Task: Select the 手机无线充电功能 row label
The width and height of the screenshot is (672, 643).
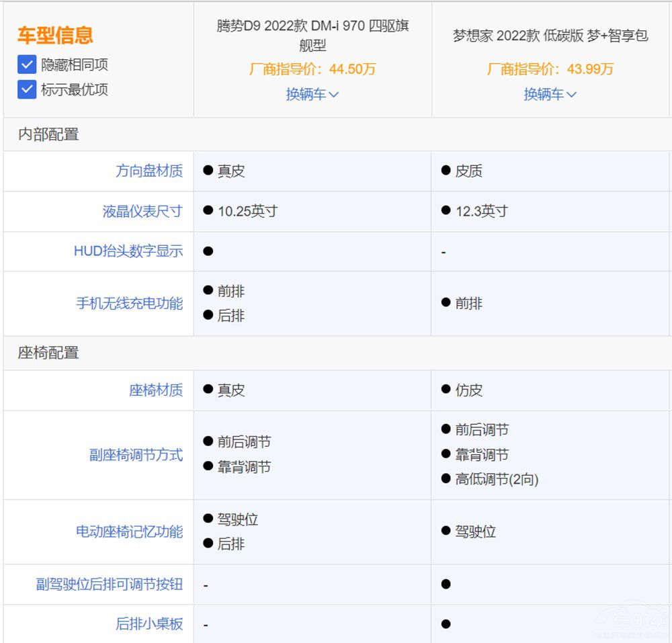Action: click(x=129, y=304)
